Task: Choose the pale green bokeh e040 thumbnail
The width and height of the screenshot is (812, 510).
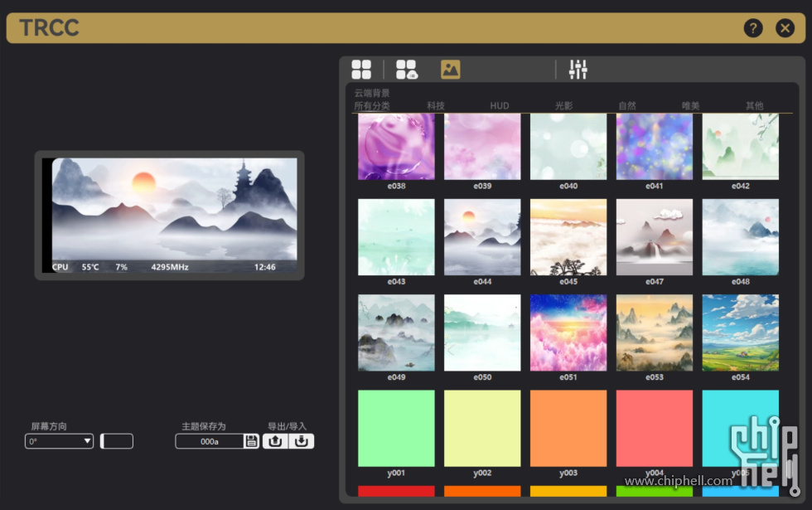Action: (568, 147)
